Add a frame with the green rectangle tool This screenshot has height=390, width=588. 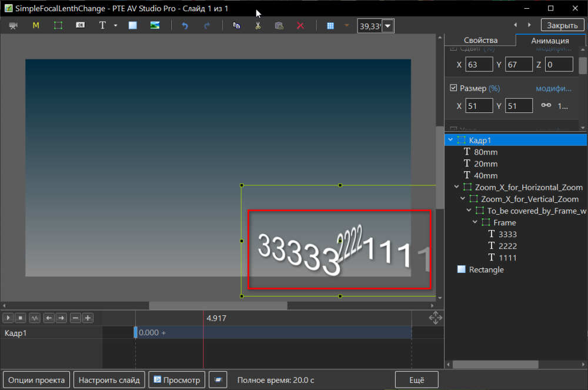pos(58,25)
